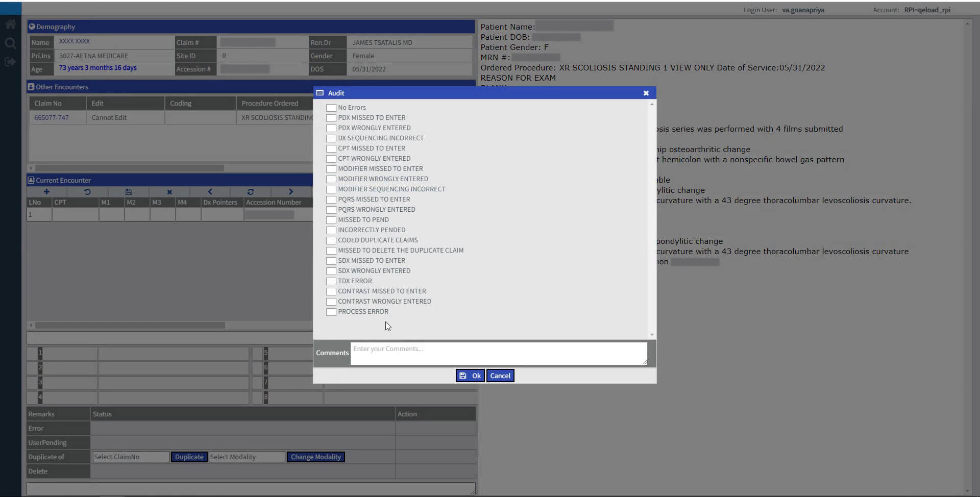980x497 pixels.
Task: Click the Duplicate button
Action: pos(189,457)
